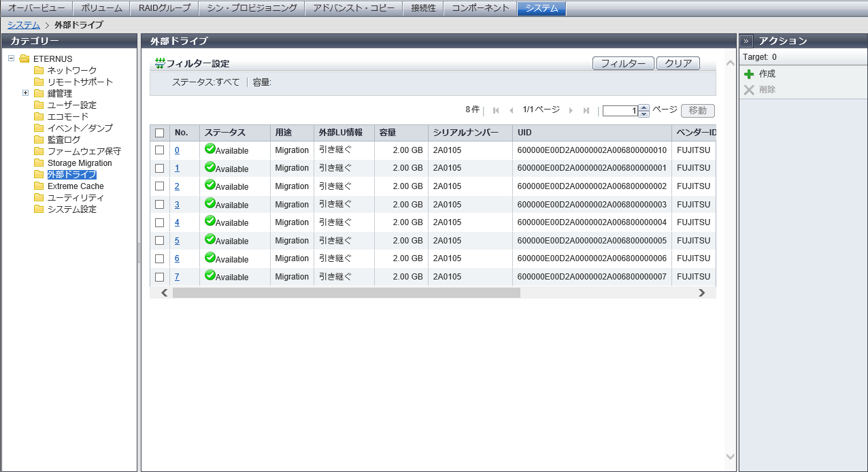This screenshot has width=868, height=472.
Task: Click the システム設定 folder icon
Action: coord(39,209)
